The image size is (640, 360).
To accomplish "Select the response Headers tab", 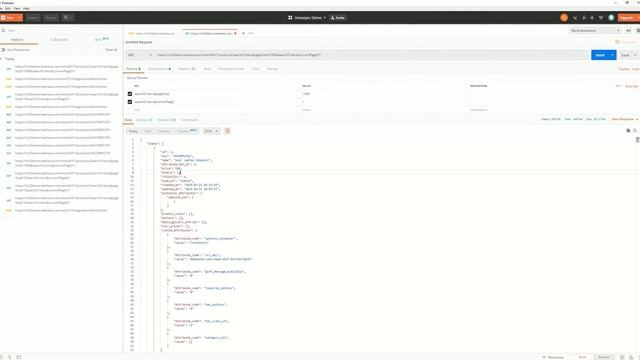I will [167, 120].
